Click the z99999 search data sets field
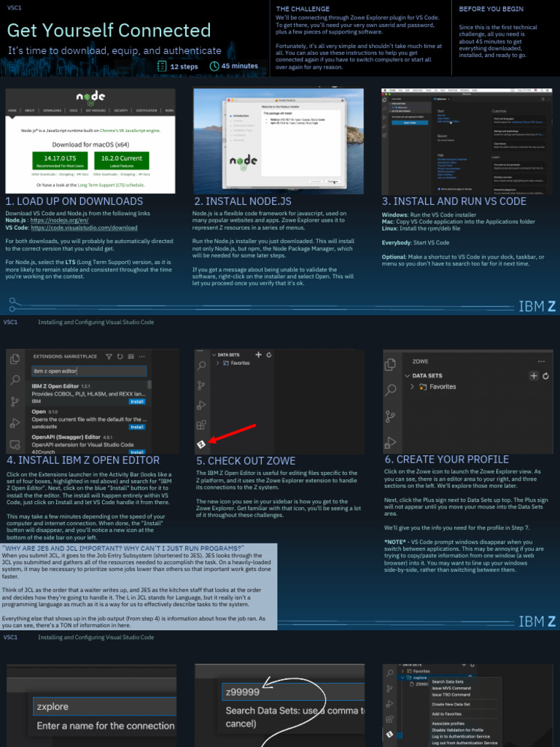The image size is (560, 747). tap(293, 692)
